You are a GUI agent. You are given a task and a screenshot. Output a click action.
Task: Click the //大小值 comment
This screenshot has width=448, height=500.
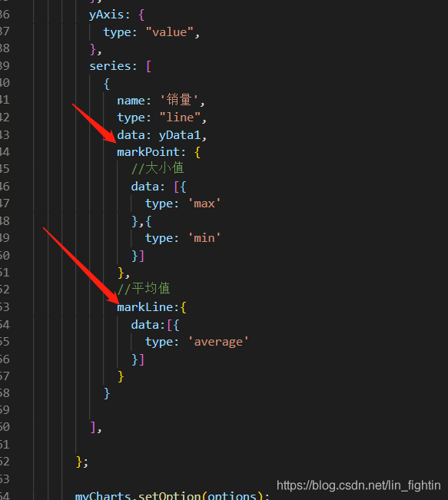[x=158, y=168]
